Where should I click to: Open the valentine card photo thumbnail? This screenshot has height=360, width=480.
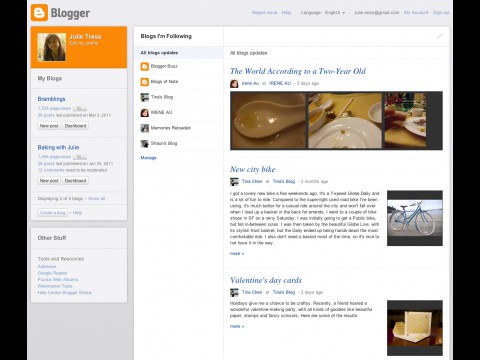coord(415,328)
